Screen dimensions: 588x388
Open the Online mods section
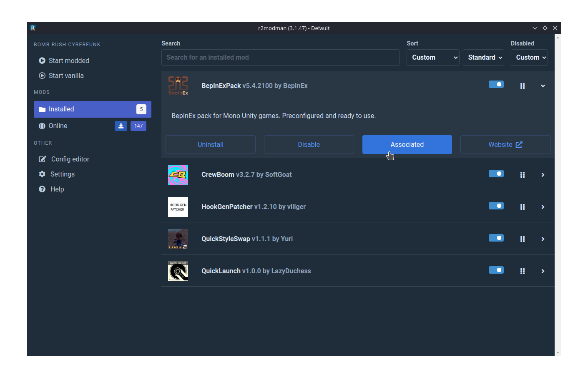93,126
